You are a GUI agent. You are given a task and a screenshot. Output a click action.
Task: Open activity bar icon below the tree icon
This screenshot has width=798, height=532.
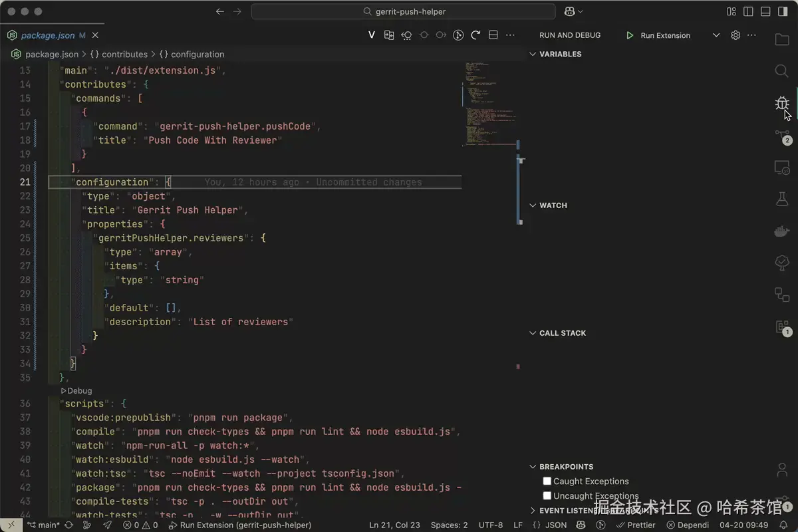(x=782, y=295)
